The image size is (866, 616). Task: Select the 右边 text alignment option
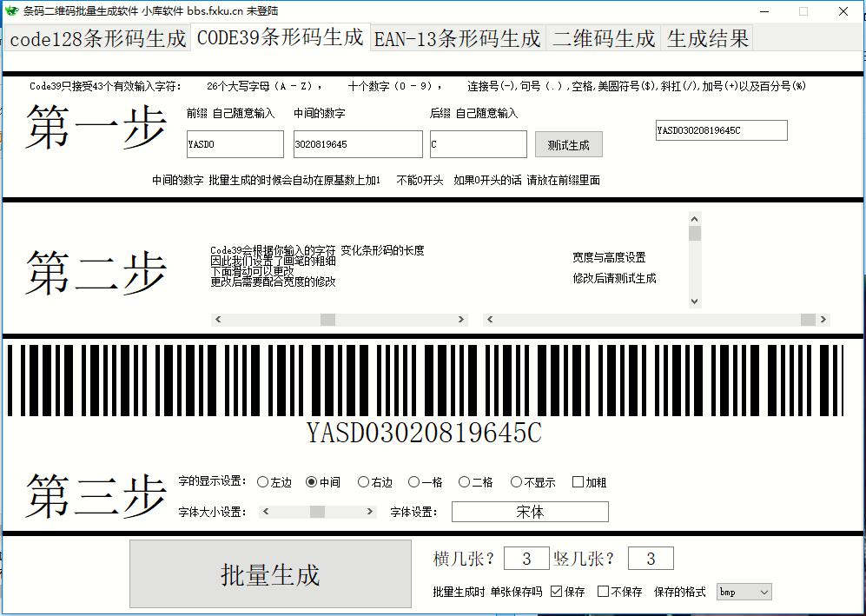(375, 482)
